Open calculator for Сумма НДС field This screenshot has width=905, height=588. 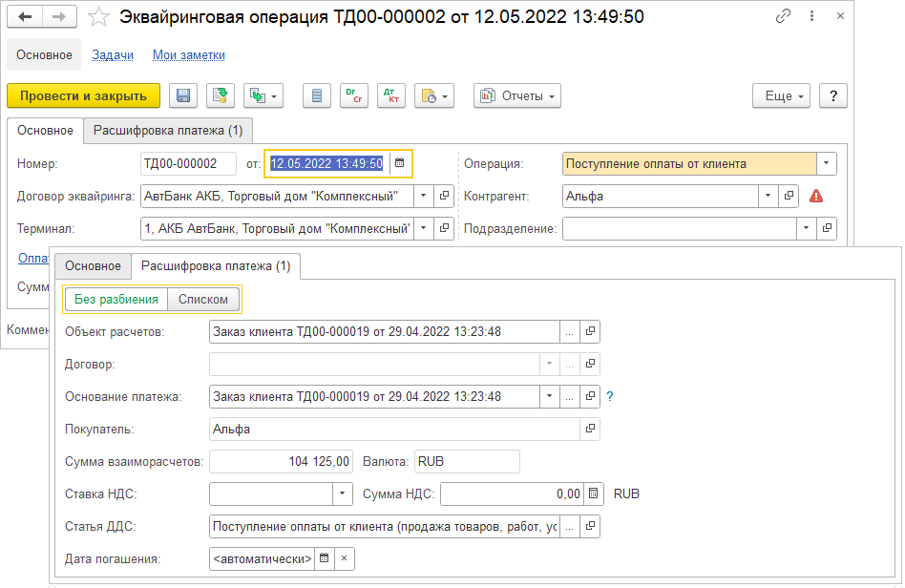(x=594, y=493)
